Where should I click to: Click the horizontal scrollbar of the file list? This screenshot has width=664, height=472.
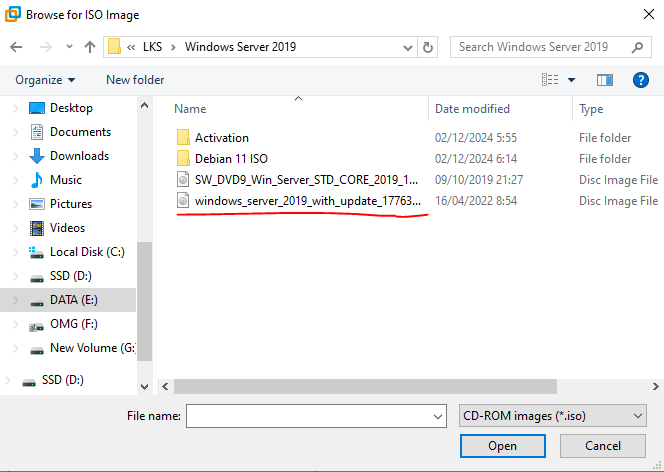[365, 386]
